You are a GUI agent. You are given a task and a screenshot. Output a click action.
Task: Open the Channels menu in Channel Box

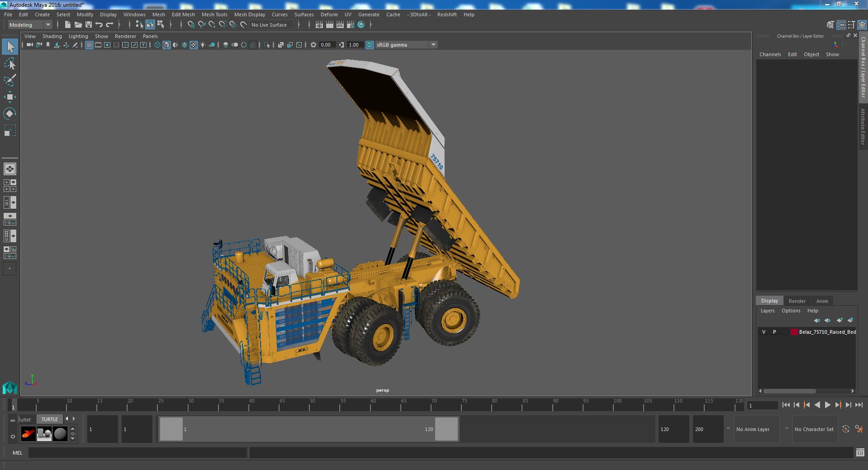770,54
